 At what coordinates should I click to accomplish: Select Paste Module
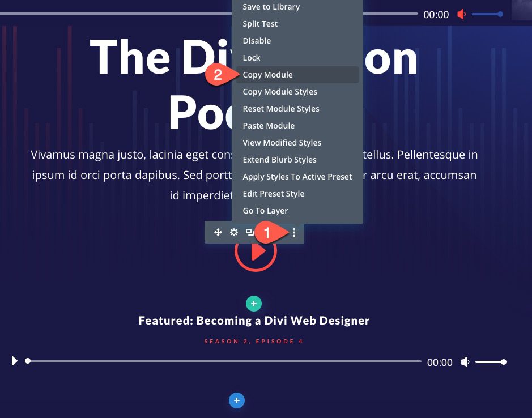[x=269, y=125]
